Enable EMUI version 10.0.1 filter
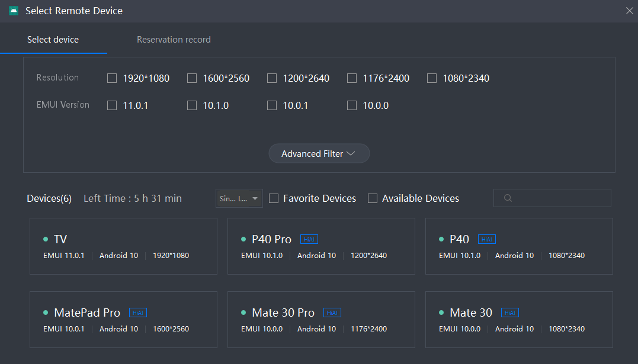 tap(272, 105)
